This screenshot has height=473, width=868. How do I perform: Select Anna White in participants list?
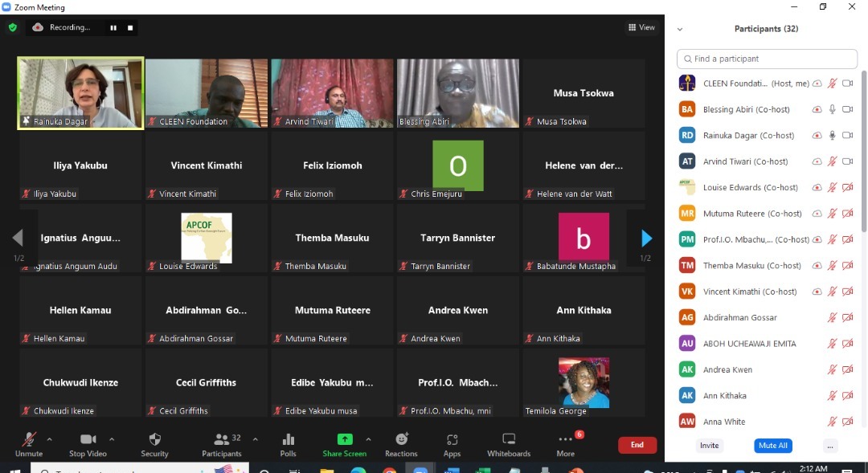click(x=767, y=422)
